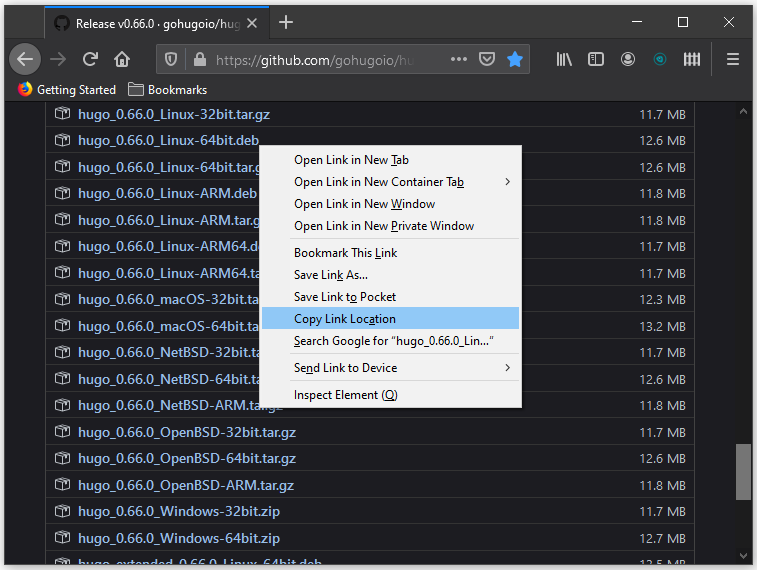Screen dimensions: 757x570
Task: Open hugo_0.66.0_macOS-32bit download link
Action: coord(168,299)
